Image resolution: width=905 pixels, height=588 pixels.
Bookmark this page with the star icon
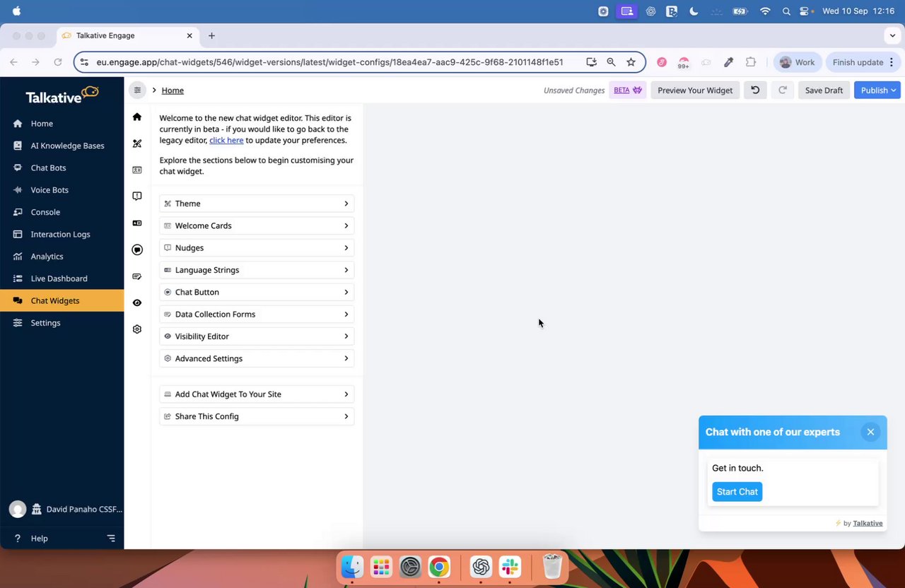631,62
